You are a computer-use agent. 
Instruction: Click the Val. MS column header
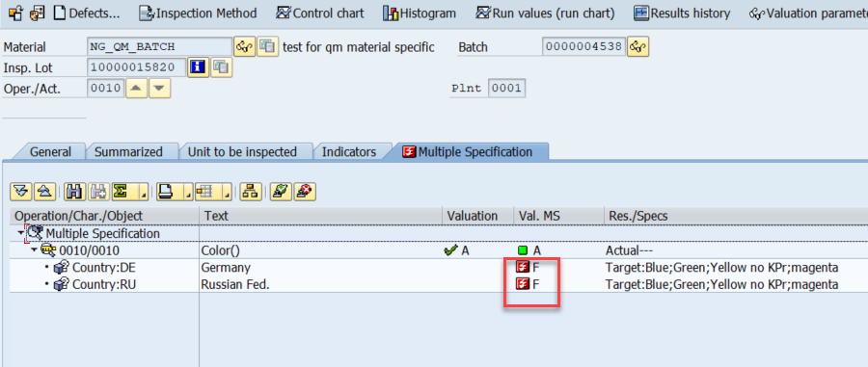point(558,216)
